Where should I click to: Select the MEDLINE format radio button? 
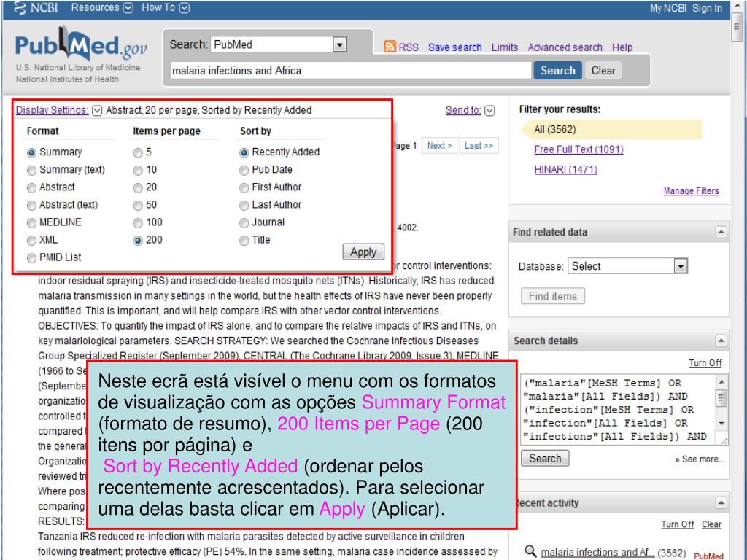[31, 223]
